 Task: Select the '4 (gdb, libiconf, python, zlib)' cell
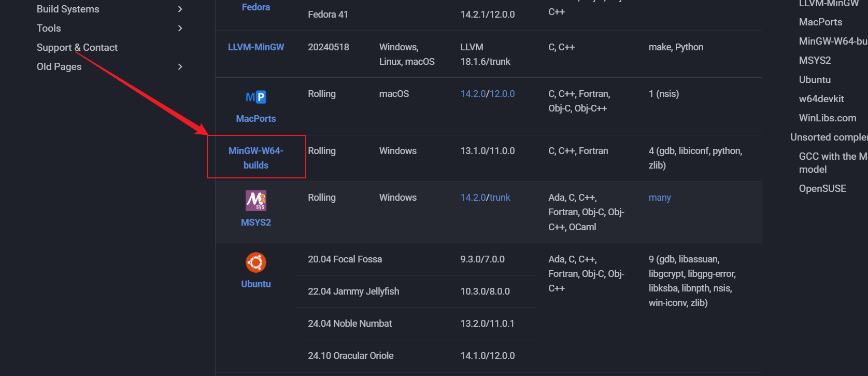[695, 158]
